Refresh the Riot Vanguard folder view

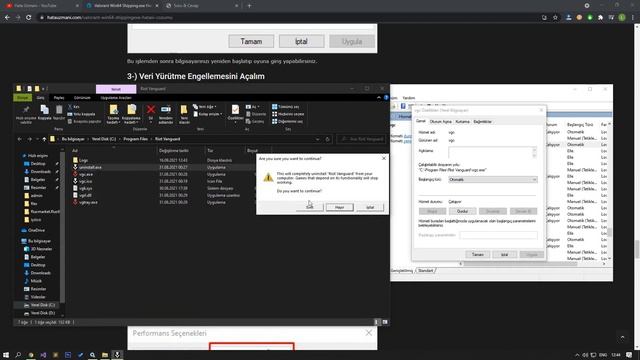[x=327, y=139]
